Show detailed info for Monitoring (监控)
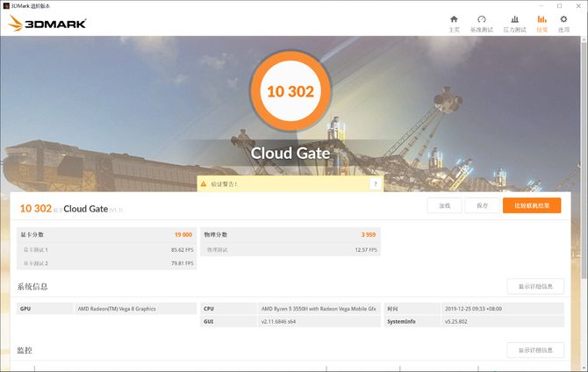This screenshot has width=588, height=372. tap(535, 350)
